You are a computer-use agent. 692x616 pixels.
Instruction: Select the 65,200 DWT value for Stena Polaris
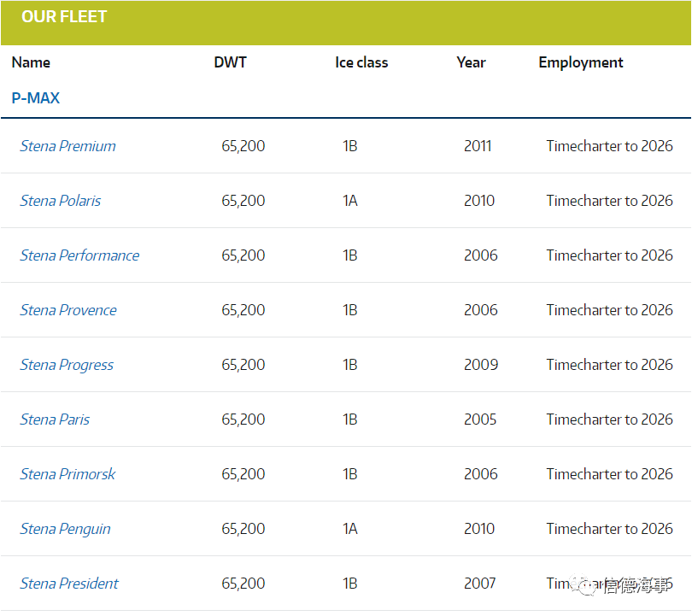[x=243, y=201]
